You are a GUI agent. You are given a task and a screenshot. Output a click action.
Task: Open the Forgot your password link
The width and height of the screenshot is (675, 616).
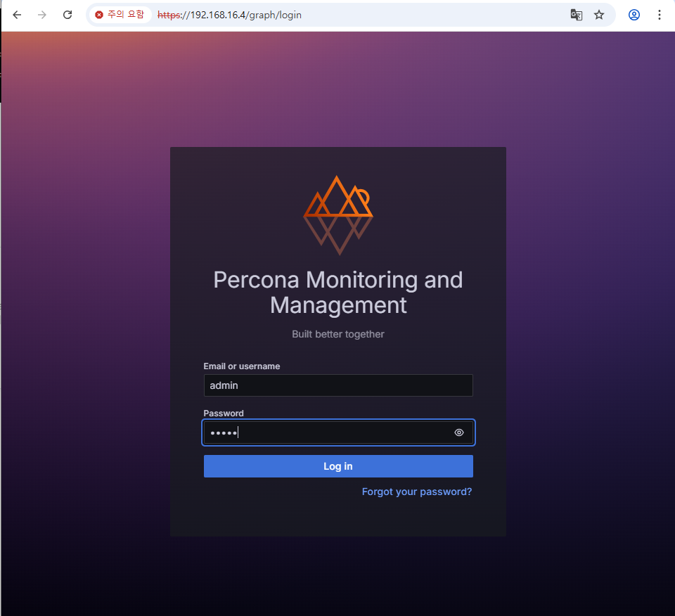coord(417,492)
